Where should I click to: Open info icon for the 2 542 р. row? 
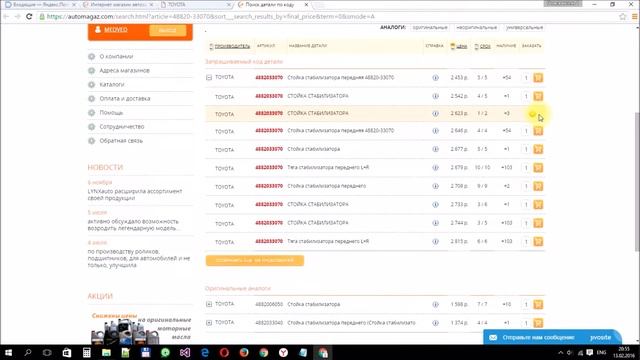point(436,96)
